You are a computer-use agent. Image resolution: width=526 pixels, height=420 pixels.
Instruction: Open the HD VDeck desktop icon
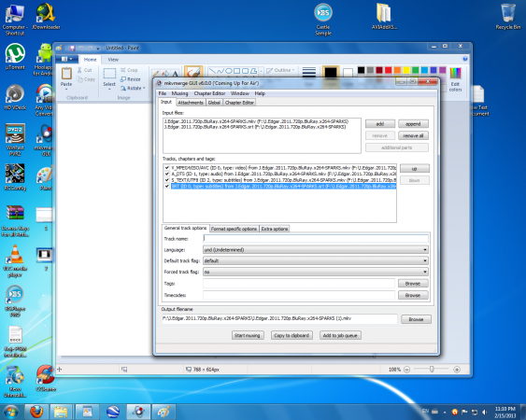pos(15,96)
